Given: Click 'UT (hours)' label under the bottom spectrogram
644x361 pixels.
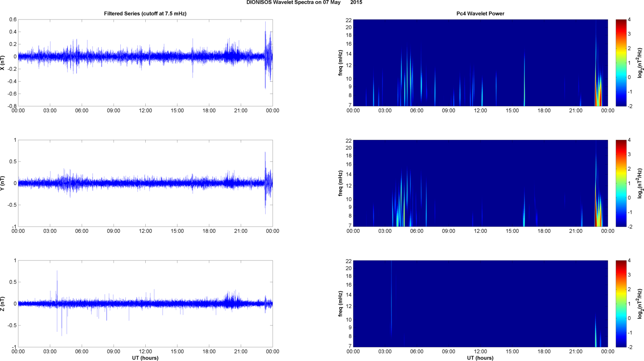Looking at the screenshot, I should [480, 358].
